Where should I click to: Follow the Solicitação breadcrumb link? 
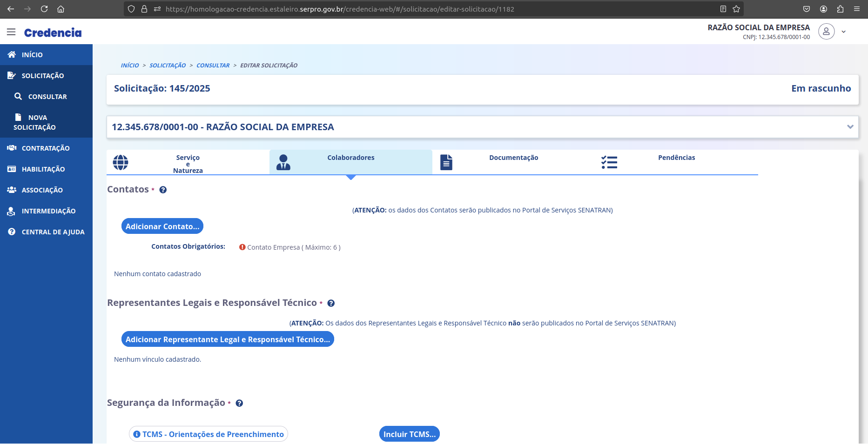tap(168, 66)
